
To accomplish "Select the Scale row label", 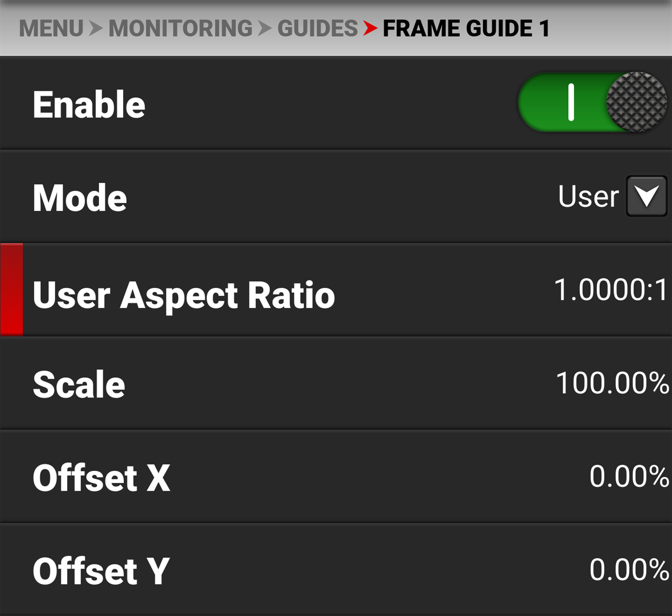I will pyautogui.click(x=79, y=385).
